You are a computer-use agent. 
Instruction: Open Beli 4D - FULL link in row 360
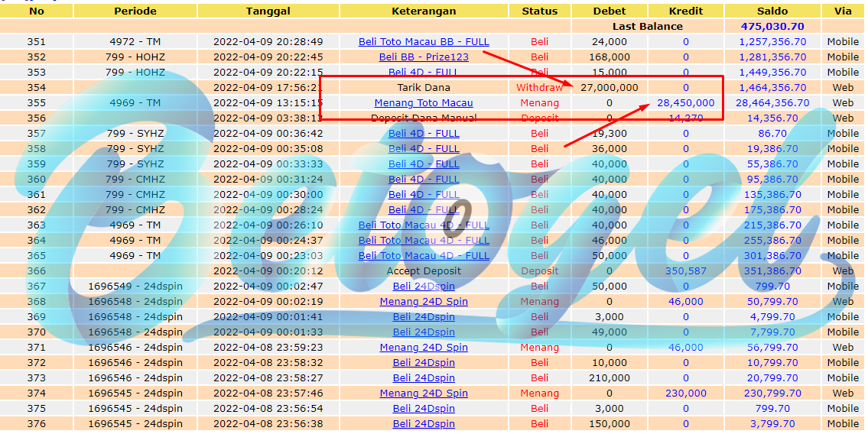[x=424, y=179]
